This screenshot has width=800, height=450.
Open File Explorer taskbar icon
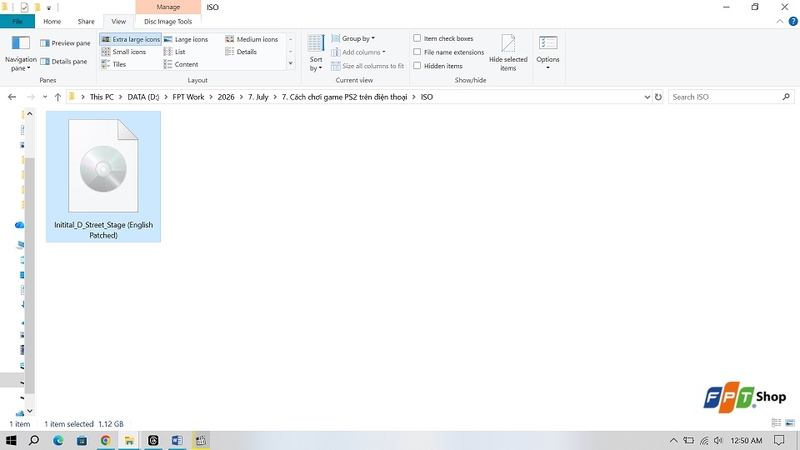click(x=129, y=440)
